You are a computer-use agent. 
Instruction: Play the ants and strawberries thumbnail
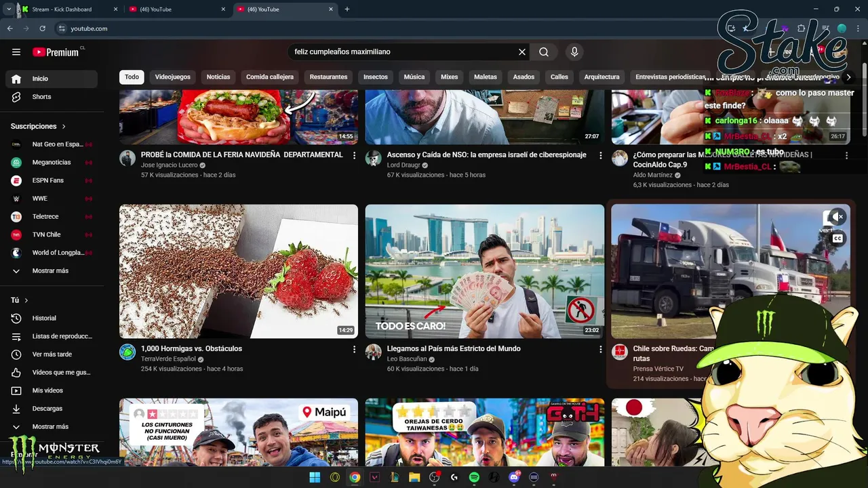(x=239, y=271)
